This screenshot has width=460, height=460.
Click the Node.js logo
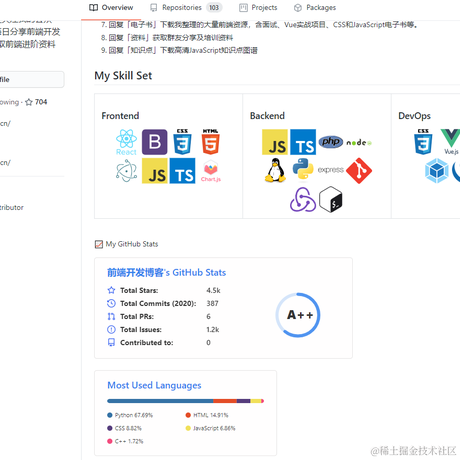coord(359,143)
